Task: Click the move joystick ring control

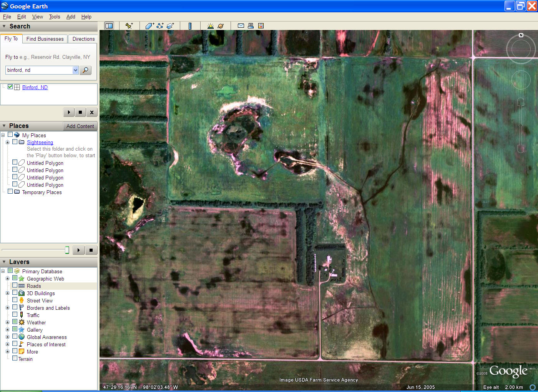Action: pyautogui.click(x=521, y=80)
